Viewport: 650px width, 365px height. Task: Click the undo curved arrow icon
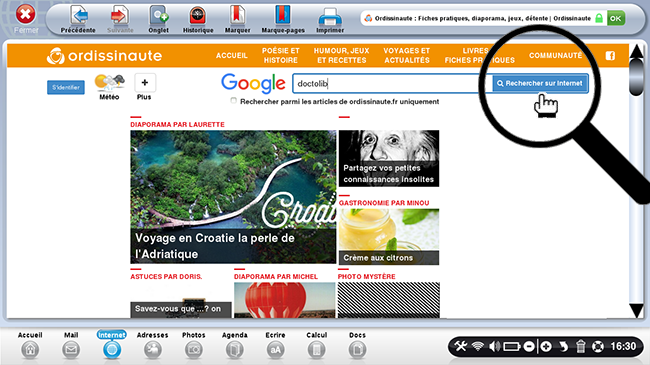pyautogui.click(x=563, y=346)
